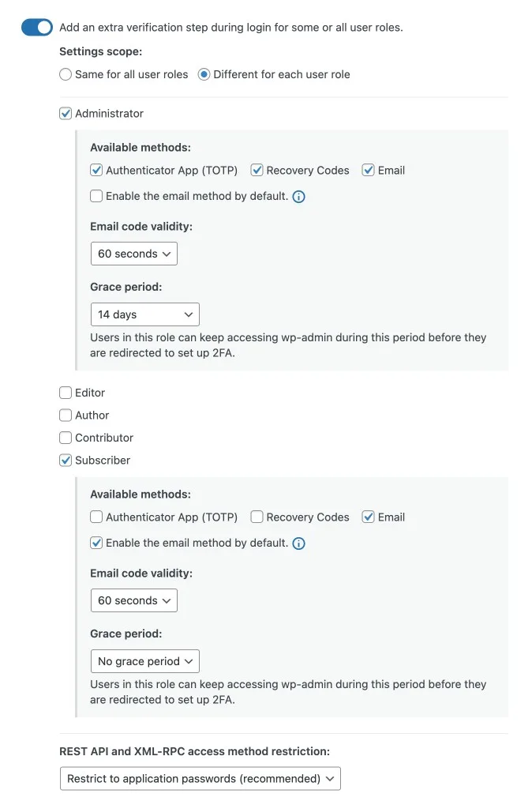Image resolution: width=532 pixels, height=805 pixels.
Task: Check the Author role checkbox
Action: [x=66, y=416]
